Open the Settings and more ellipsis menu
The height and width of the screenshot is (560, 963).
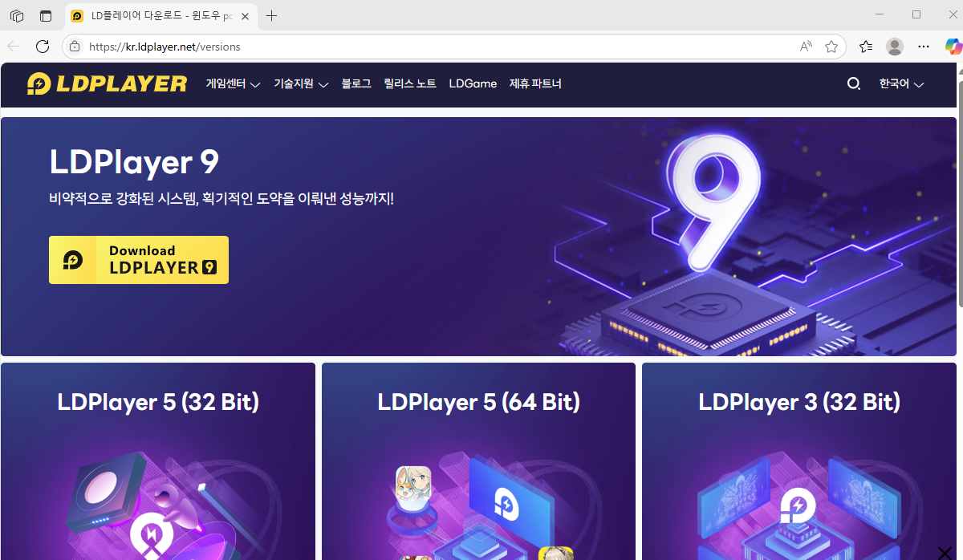(924, 47)
